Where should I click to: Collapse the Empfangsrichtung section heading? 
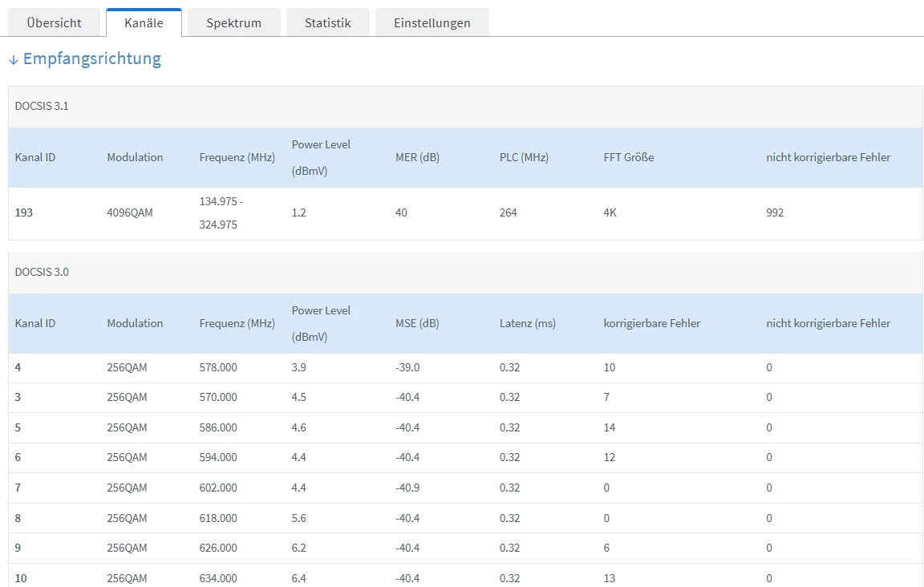[91, 59]
